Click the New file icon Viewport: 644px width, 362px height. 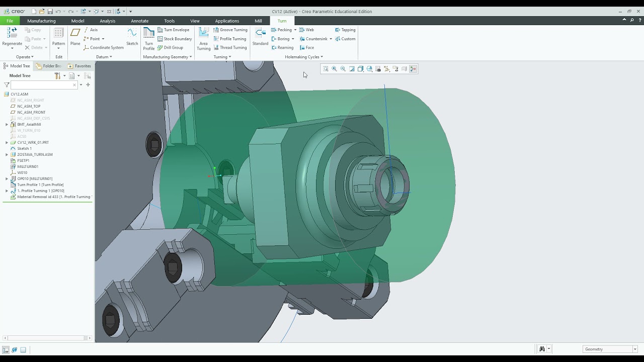(34, 11)
